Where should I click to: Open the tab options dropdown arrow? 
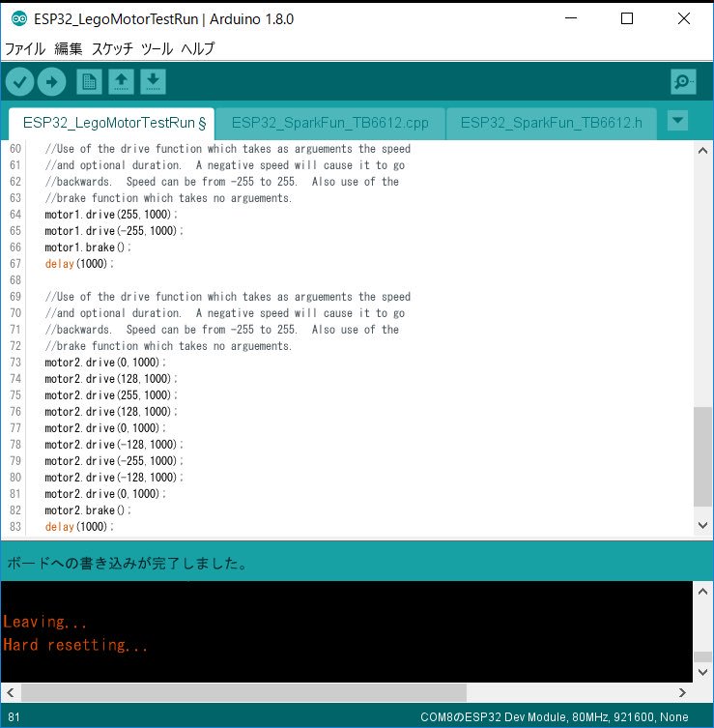677,121
